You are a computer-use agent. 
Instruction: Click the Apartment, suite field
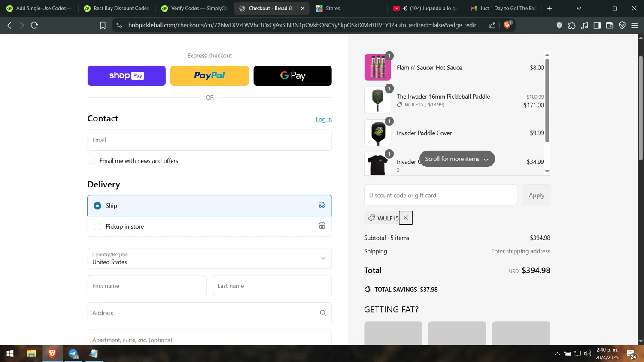tap(210, 338)
